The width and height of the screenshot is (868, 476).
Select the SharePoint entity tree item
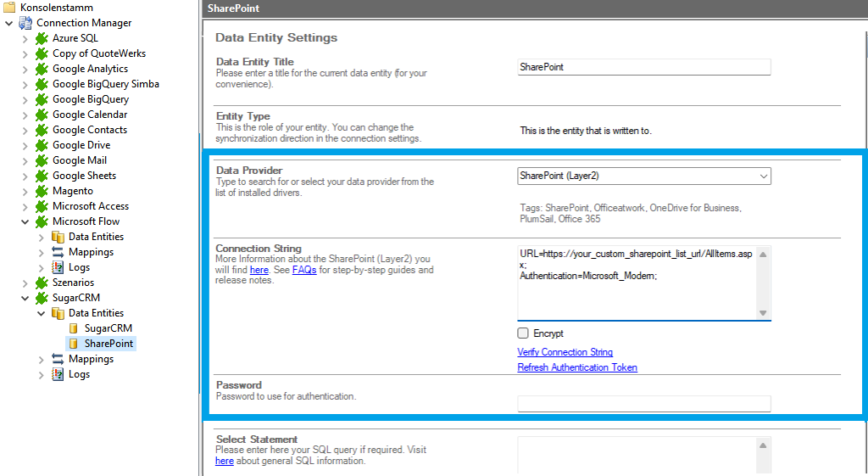[x=108, y=344]
